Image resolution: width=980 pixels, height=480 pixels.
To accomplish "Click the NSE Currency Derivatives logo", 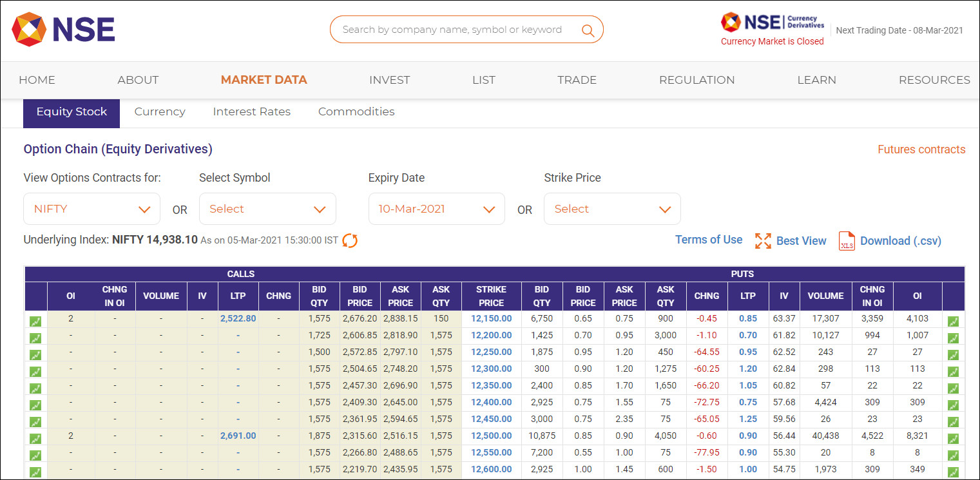I will pos(773,23).
